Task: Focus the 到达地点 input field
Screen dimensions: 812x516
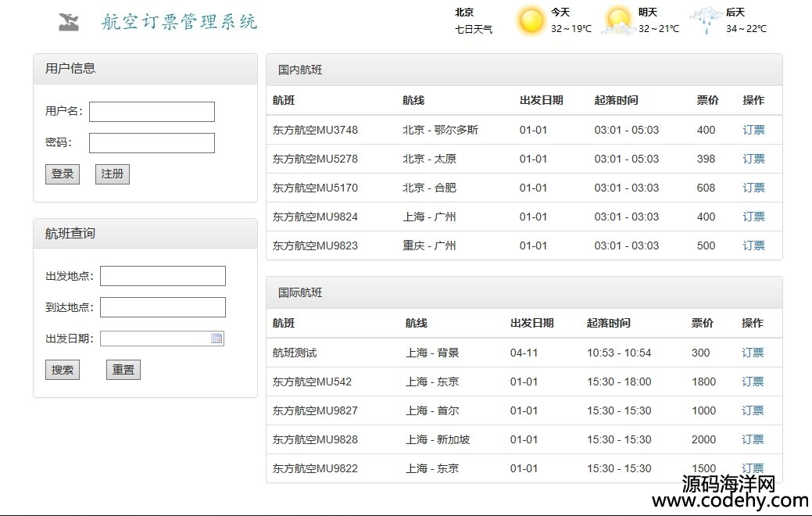Action: 163,307
